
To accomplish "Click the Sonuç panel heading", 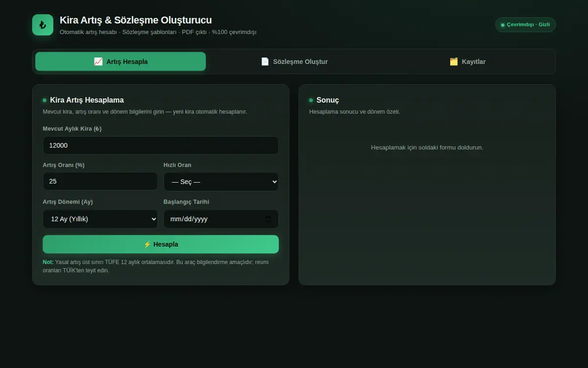I will tap(328, 100).
